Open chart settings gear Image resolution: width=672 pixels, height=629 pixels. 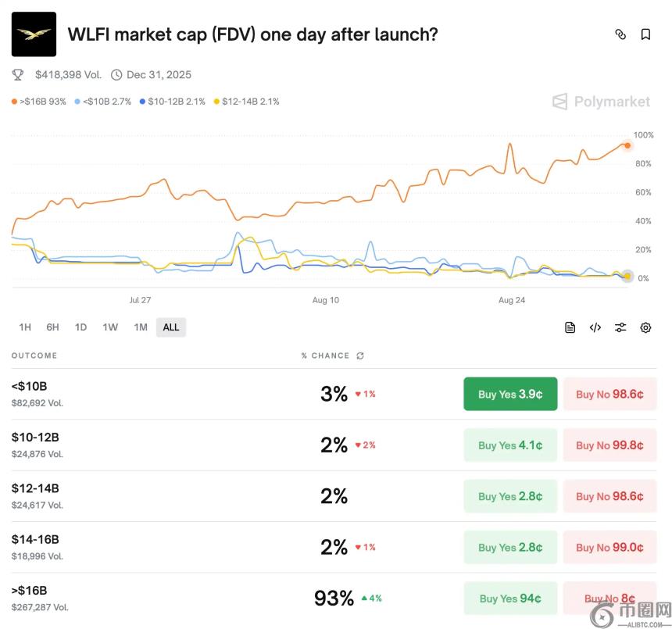point(645,327)
